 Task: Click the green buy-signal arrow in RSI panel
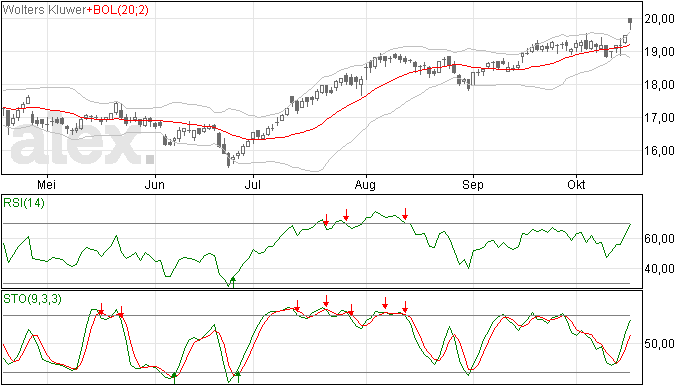[x=233, y=282]
